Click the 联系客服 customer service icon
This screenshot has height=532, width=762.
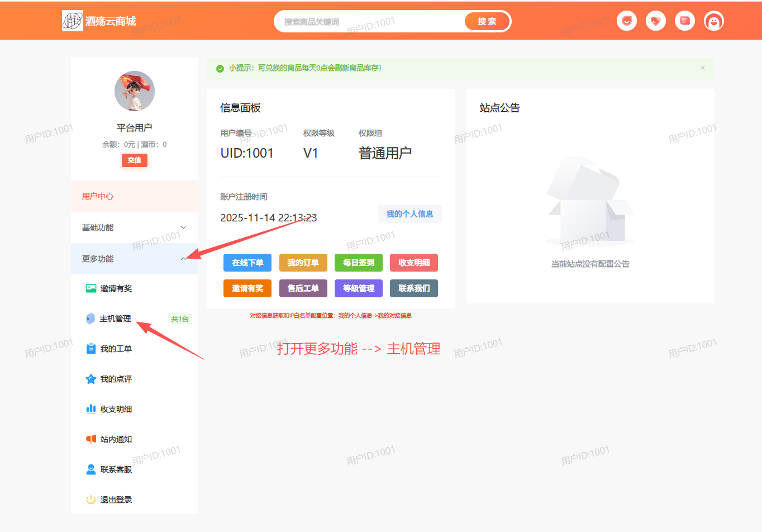(x=91, y=469)
